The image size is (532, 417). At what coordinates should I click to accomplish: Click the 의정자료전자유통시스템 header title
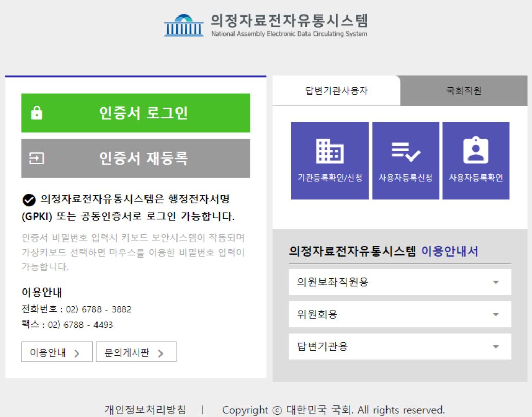click(x=289, y=22)
